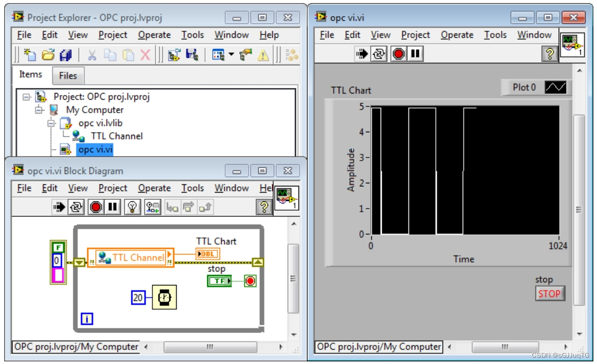The height and width of the screenshot is (364, 597).
Task: Click Run Continuously in opc vi.vi front panel
Action: point(379,54)
